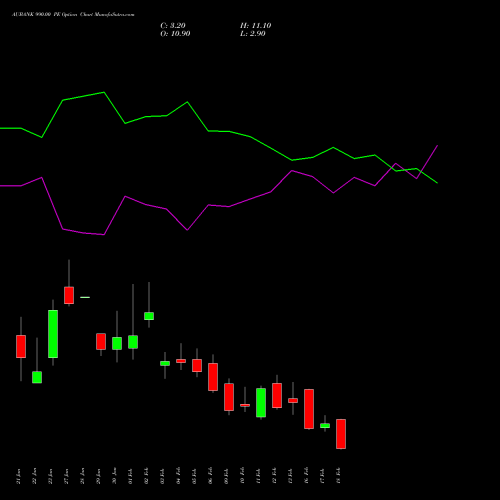Select the green candlestick for 30 Jan
500x500 pixels.
point(117,343)
